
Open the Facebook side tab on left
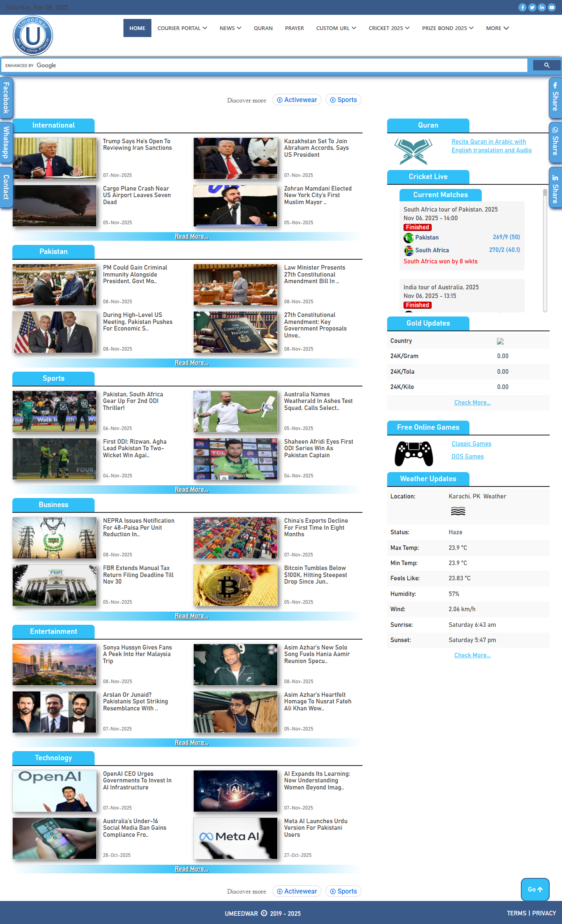pyautogui.click(x=6, y=98)
